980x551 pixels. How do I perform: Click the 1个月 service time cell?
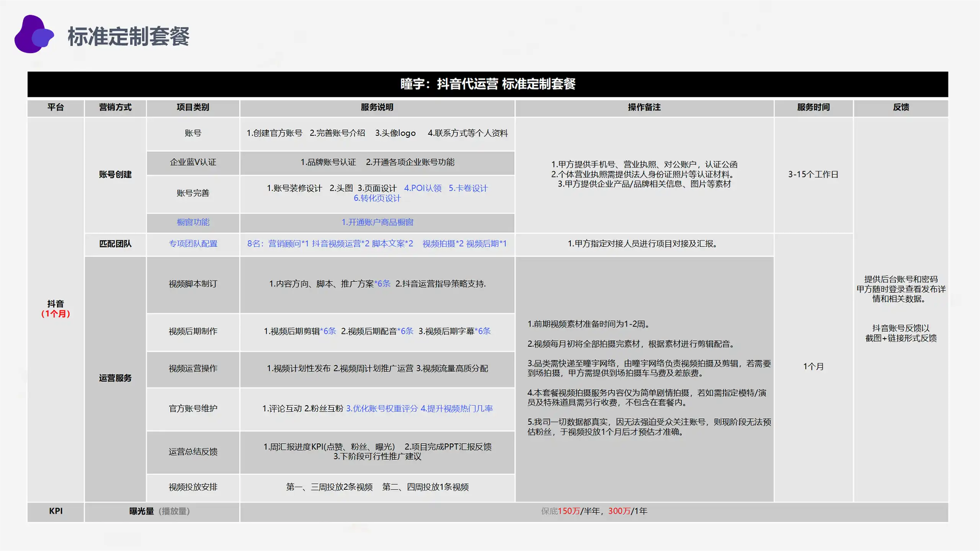(813, 367)
